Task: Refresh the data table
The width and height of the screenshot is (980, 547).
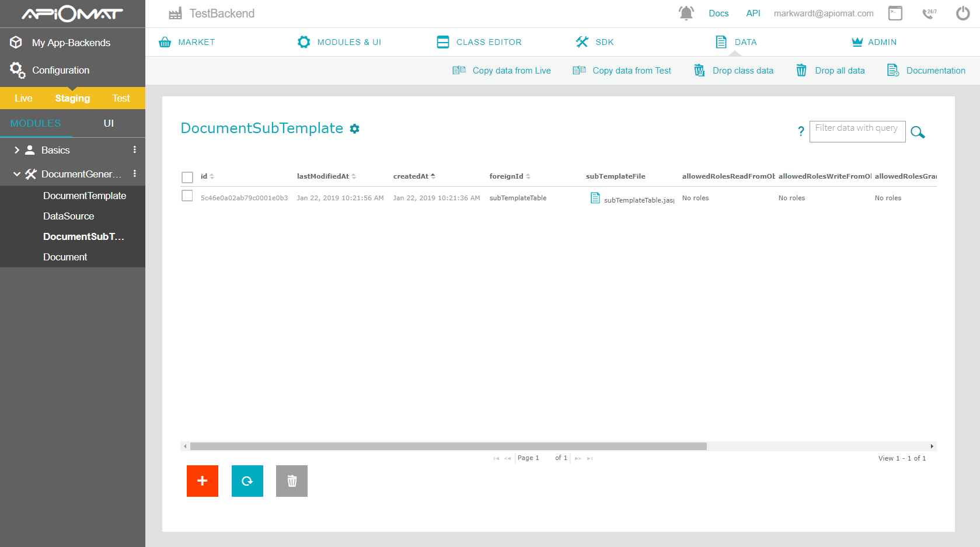Action: [x=247, y=480]
